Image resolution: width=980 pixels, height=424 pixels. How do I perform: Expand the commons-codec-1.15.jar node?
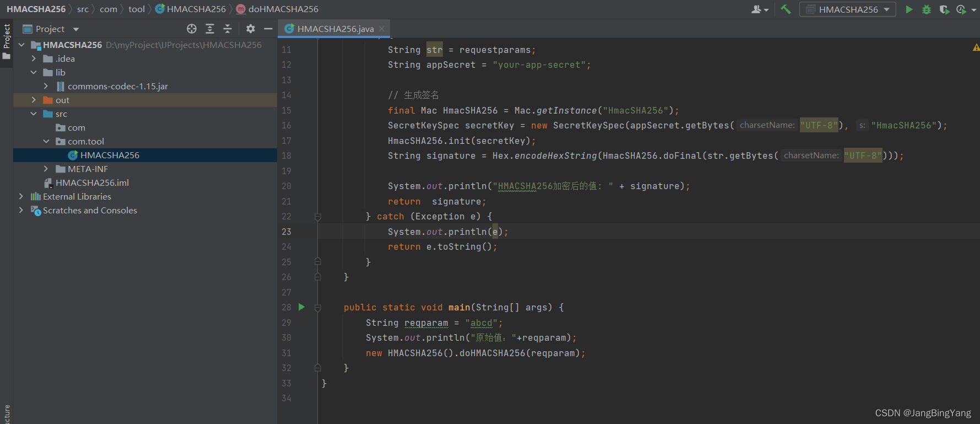46,86
